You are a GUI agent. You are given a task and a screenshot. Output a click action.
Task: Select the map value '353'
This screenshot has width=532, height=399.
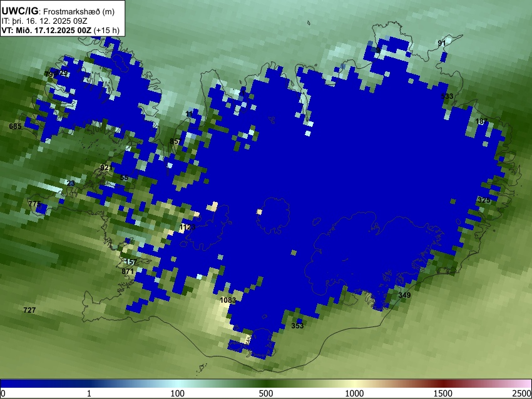(x=297, y=326)
